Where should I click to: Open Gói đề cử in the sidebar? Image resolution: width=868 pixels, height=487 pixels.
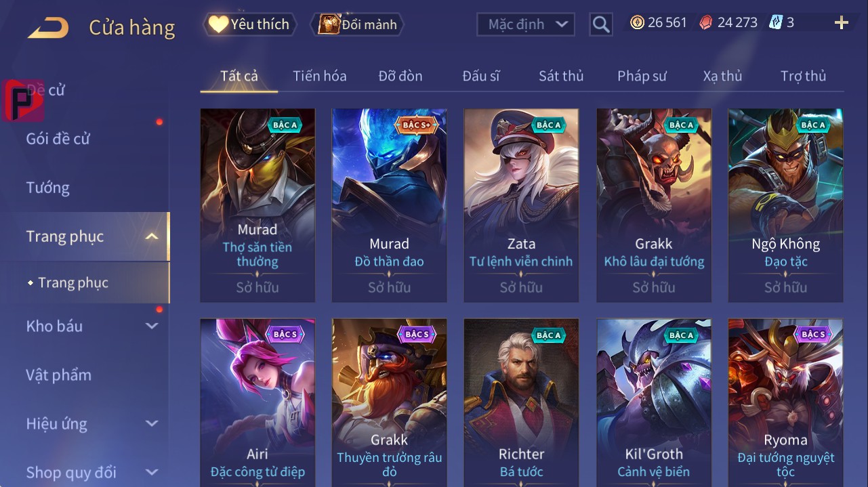click(x=58, y=139)
